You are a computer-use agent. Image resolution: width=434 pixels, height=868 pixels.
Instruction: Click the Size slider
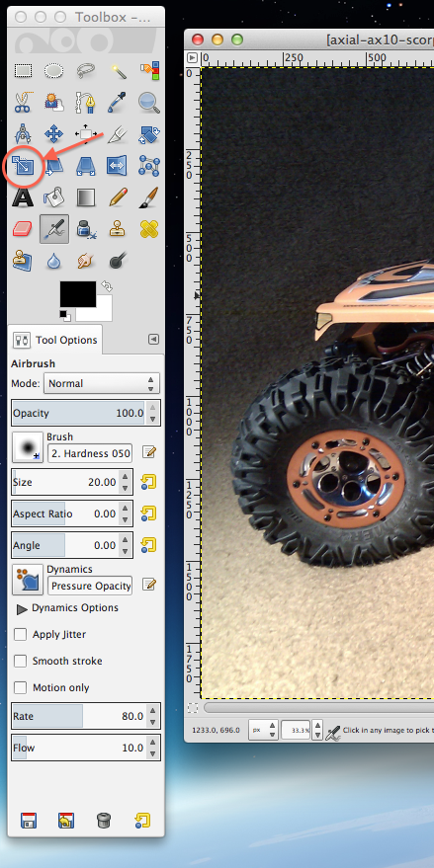point(72,482)
